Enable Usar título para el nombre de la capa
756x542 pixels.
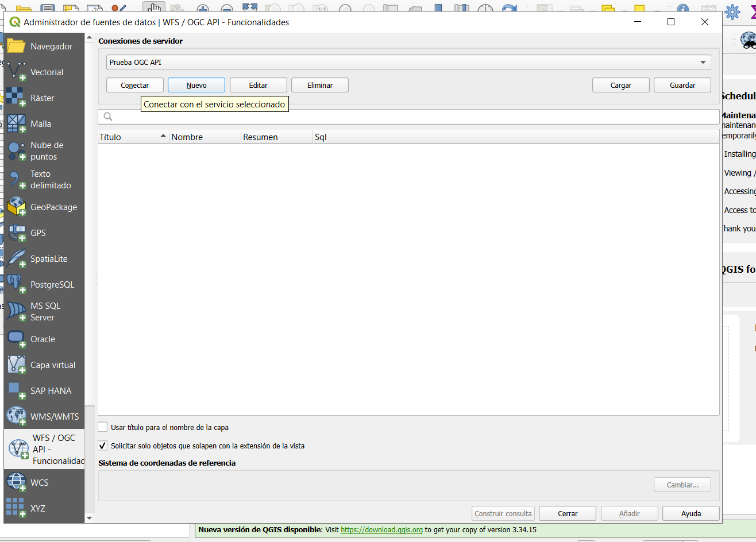point(103,427)
